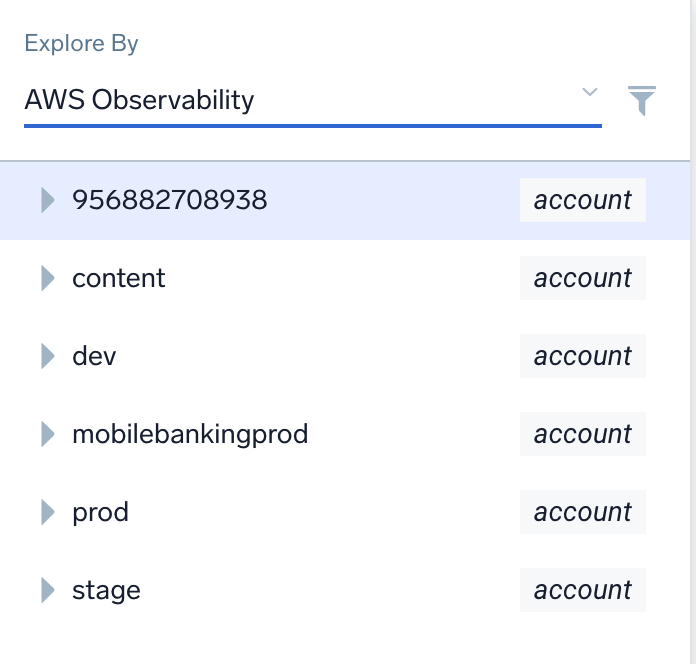The width and height of the screenshot is (696, 664).
Task: Click the filter funnel icon
Action: pyautogui.click(x=642, y=100)
